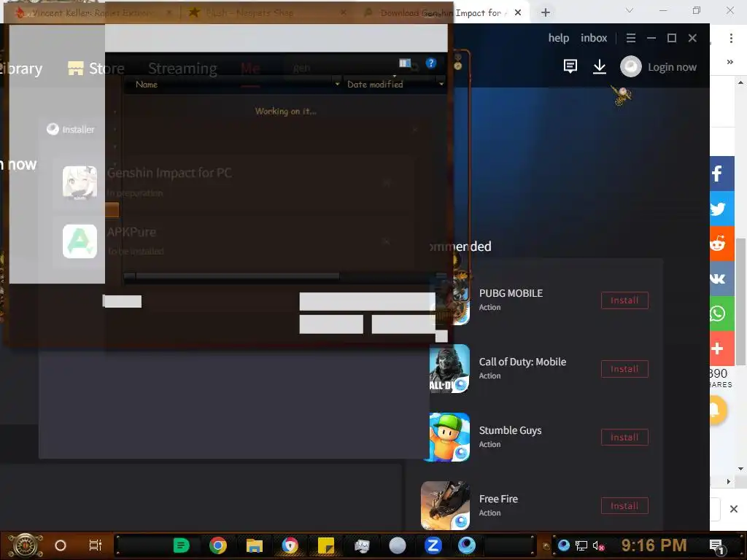
Task: Open the downloads arrow icon
Action: (x=600, y=66)
